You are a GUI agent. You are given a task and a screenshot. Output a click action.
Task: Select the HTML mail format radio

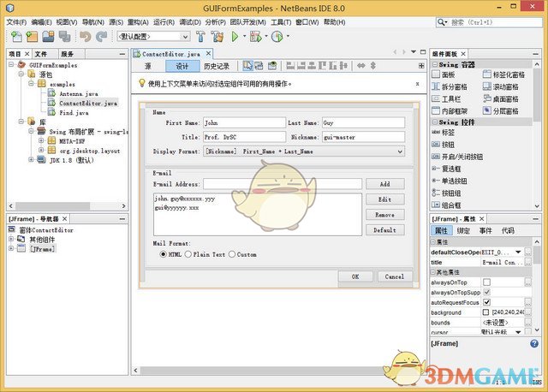pyautogui.click(x=164, y=254)
